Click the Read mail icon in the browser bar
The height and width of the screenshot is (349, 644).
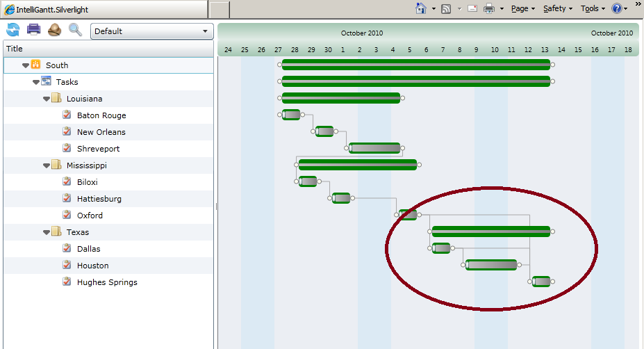(x=472, y=8)
